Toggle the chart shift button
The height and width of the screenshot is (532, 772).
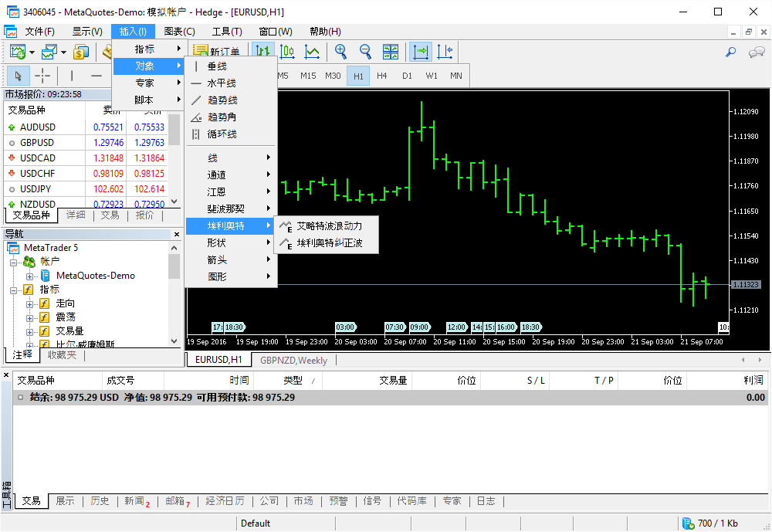coord(445,52)
